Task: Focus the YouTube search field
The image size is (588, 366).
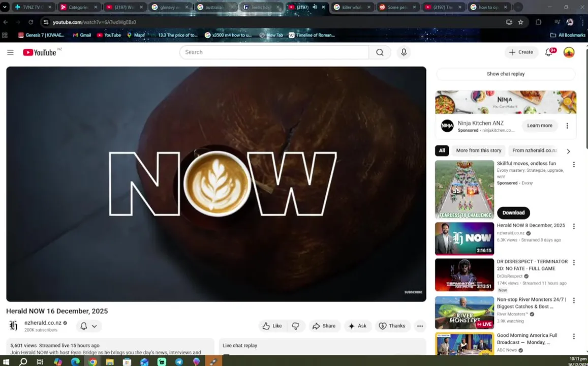Action: (x=274, y=52)
